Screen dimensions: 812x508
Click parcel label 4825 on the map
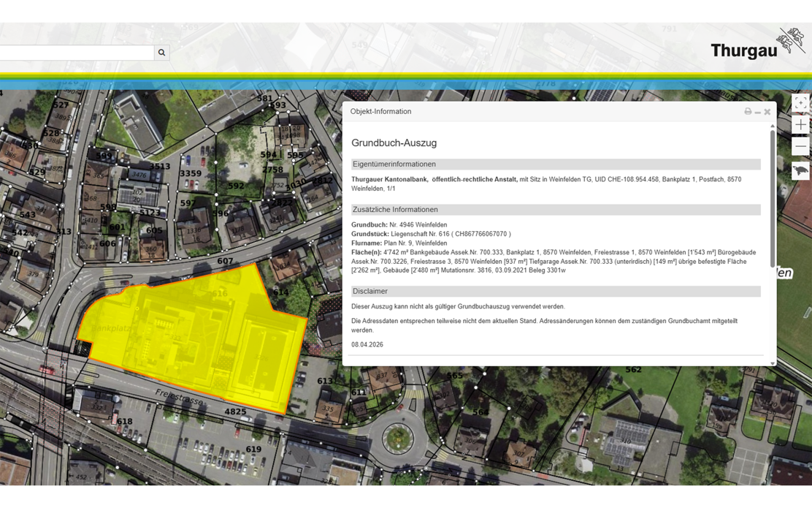pos(235,412)
